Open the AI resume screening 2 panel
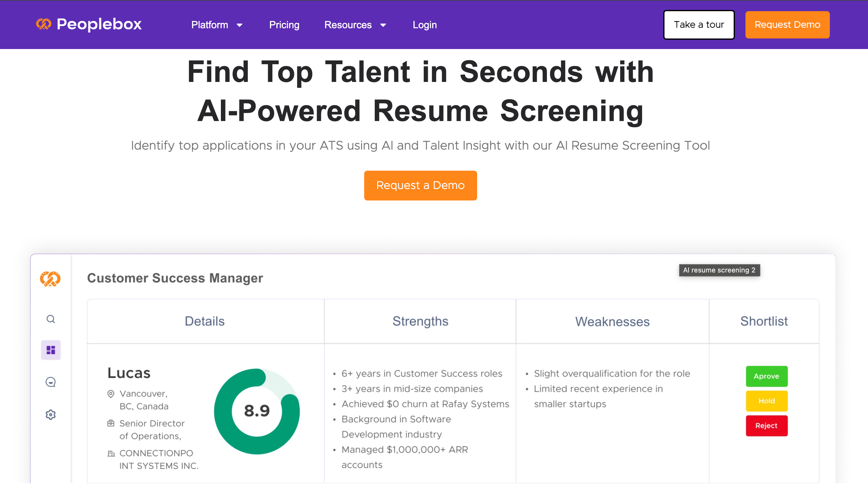Screen dimensions: 868x486 tap(719, 270)
